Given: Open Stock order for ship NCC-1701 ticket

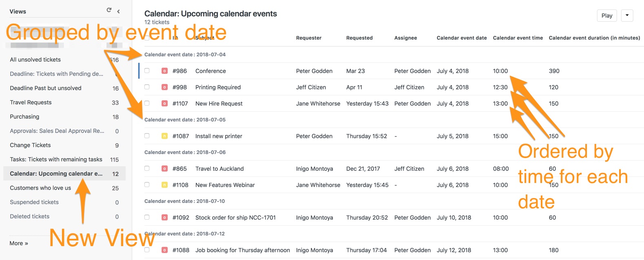Looking at the screenshot, I should [x=235, y=218].
